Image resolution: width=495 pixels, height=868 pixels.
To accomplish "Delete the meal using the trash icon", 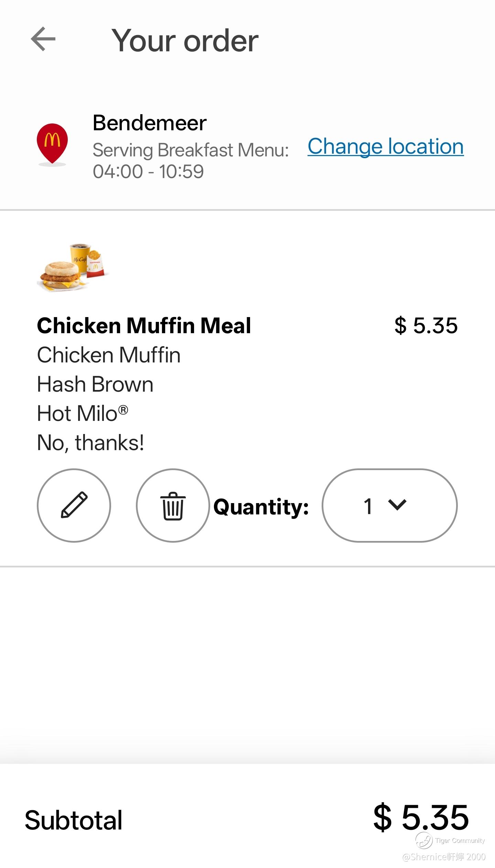I will tap(173, 505).
